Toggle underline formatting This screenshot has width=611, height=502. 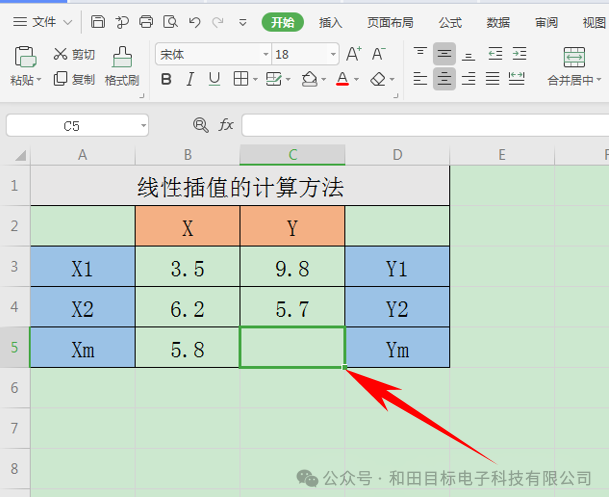pos(214,80)
